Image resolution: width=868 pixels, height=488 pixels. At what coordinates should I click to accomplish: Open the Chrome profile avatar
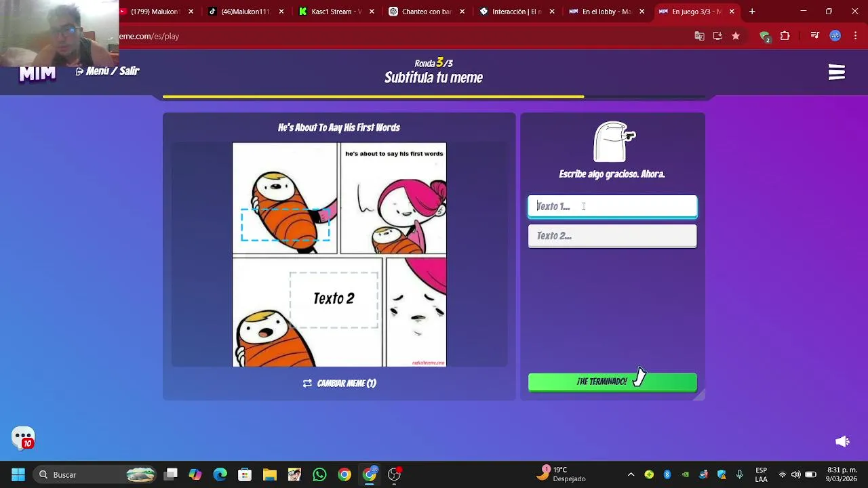click(835, 36)
